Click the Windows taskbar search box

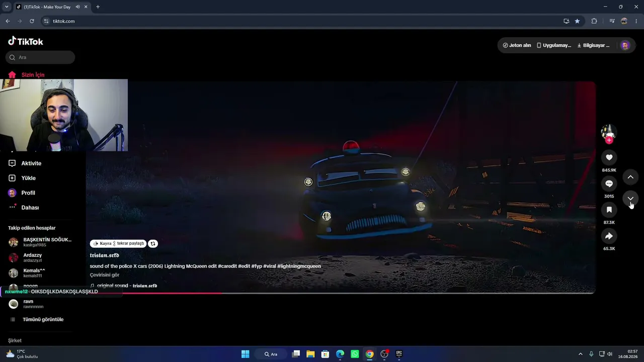click(271, 354)
